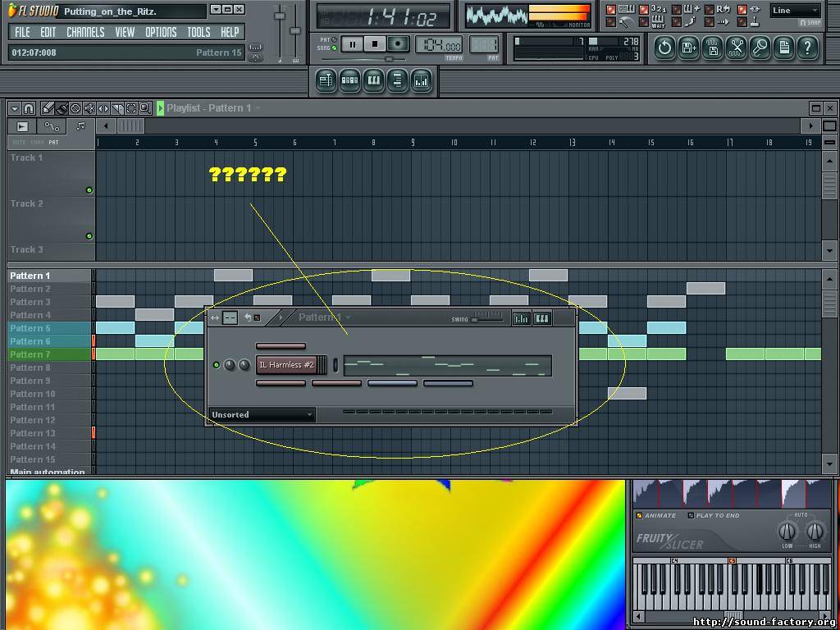Open the EDIT menu
Viewport: 840px width, 630px height.
[48, 33]
